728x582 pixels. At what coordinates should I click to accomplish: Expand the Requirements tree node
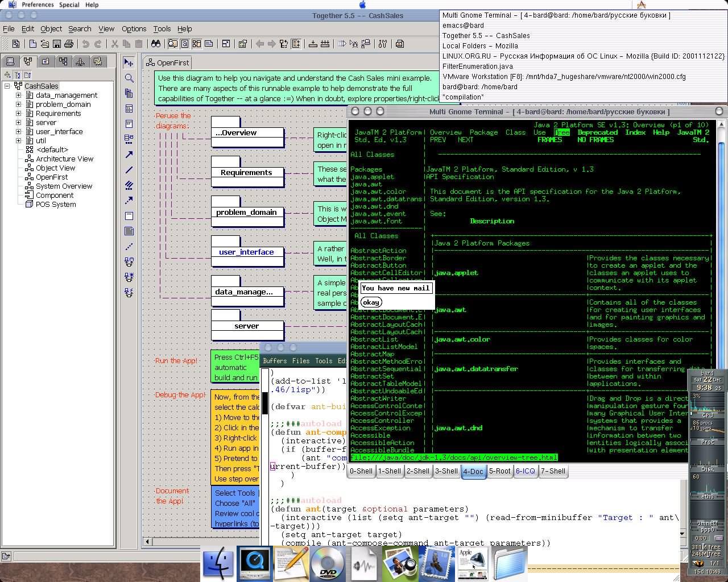pos(18,113)
